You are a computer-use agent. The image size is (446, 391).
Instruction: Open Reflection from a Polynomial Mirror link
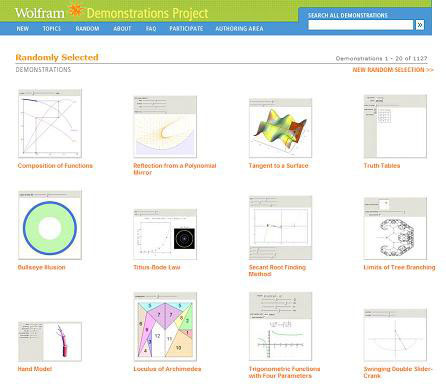coord(175,169)
